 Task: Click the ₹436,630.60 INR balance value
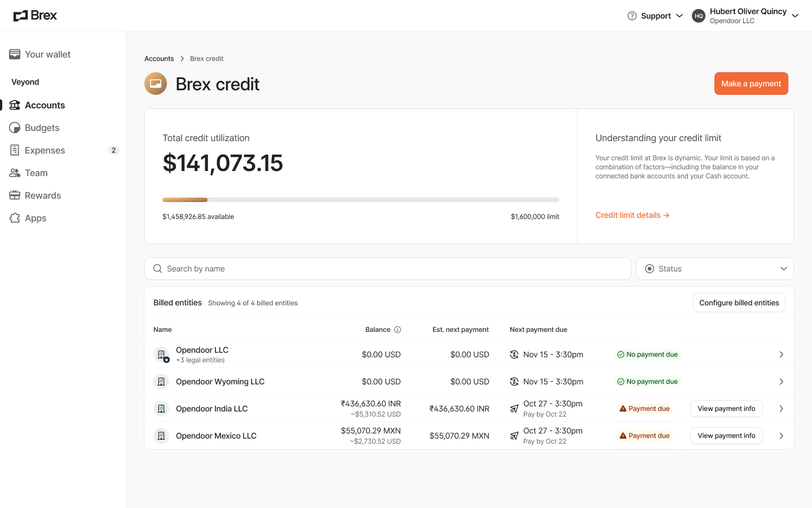(x=370, y=404)
